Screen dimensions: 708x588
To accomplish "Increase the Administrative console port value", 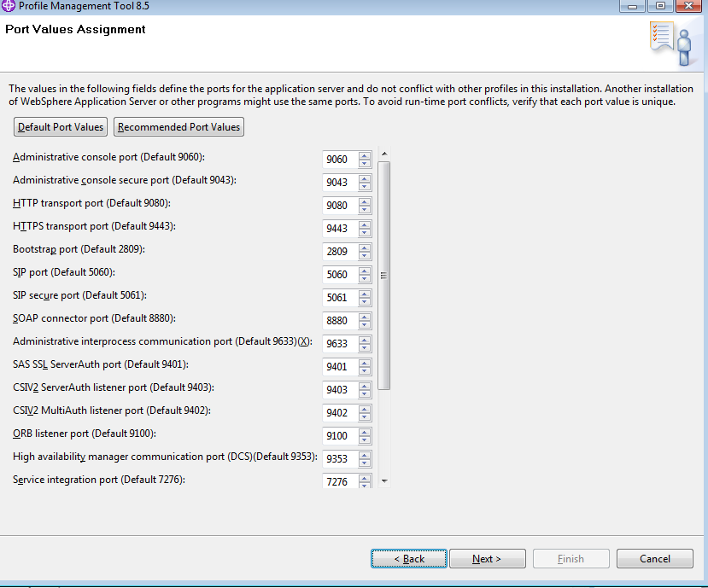I will (365, 155).
